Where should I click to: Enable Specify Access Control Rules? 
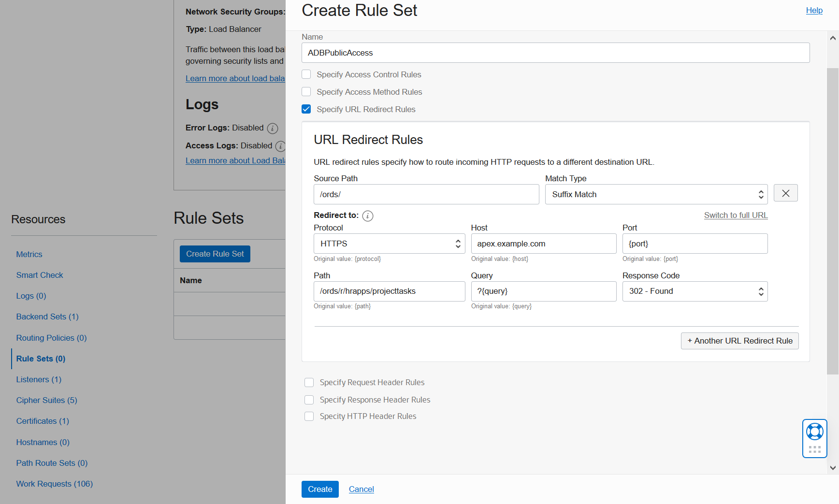tap(306, 74)
